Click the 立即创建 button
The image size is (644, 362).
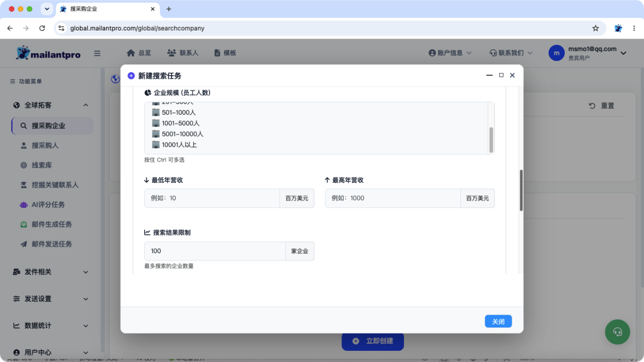[x=373, y=341]
